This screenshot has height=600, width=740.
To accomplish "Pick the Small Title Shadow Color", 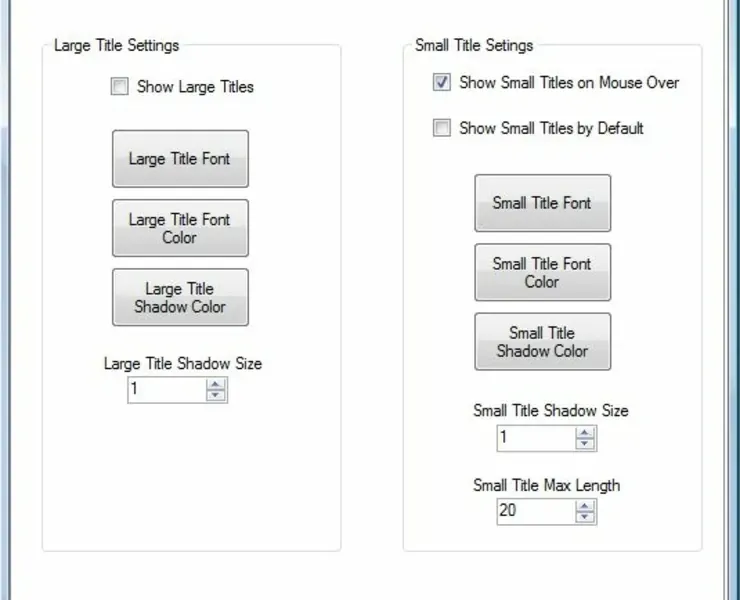I will click(x=542, y=341).
